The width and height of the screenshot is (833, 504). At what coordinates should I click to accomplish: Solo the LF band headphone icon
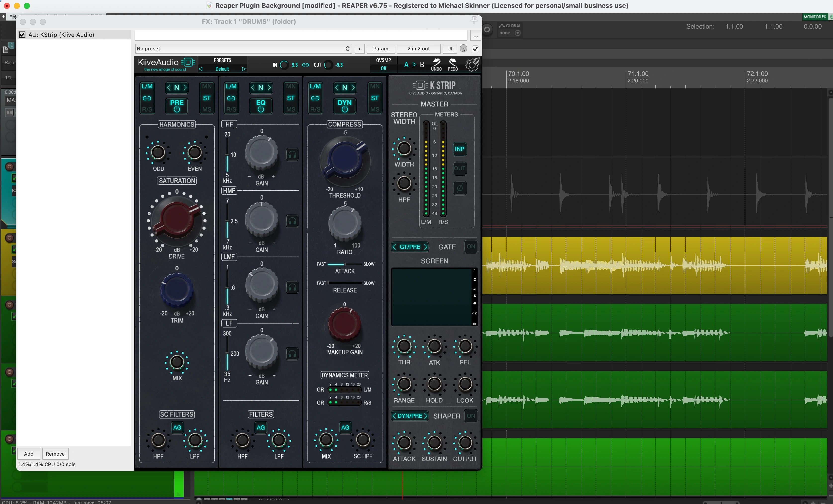coord(292,354)
